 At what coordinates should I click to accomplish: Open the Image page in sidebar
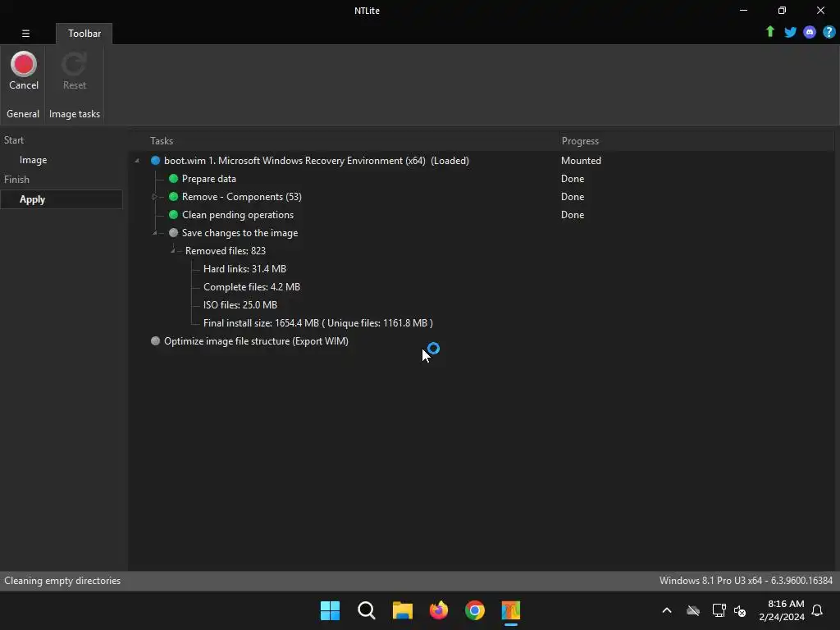33,160
